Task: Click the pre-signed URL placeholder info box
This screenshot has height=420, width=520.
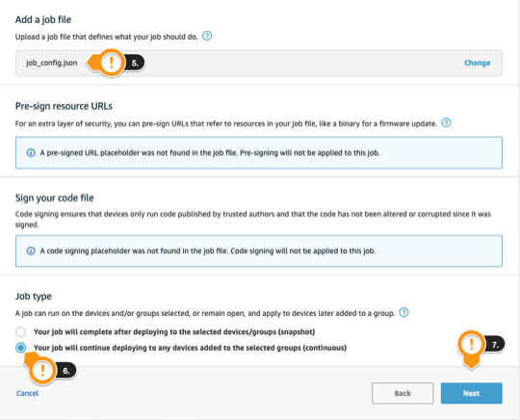Action: 259,152
